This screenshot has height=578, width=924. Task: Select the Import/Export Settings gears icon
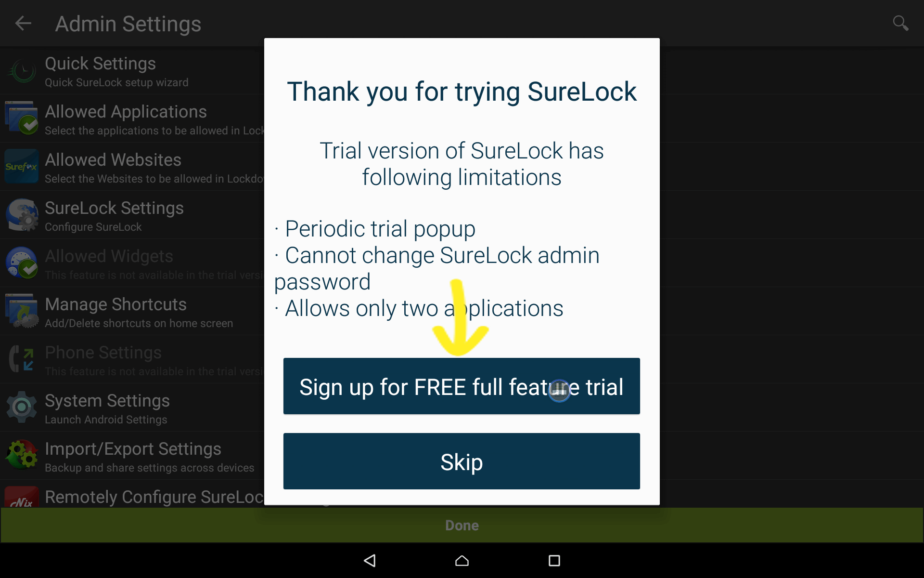coord(22,455)
